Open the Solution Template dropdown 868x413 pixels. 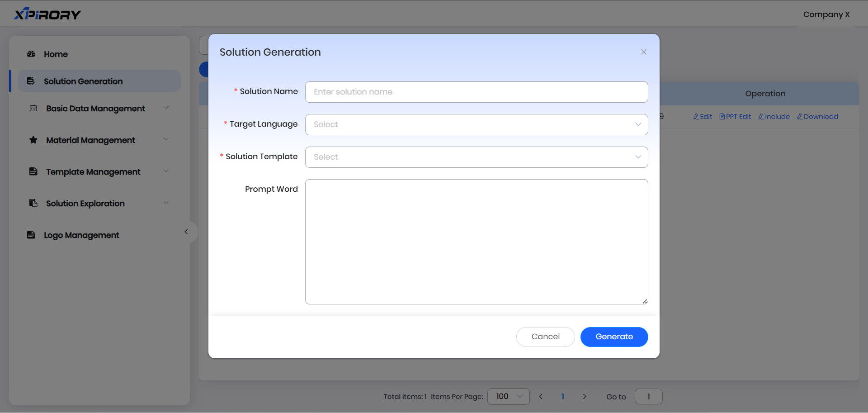click(476, 157)
